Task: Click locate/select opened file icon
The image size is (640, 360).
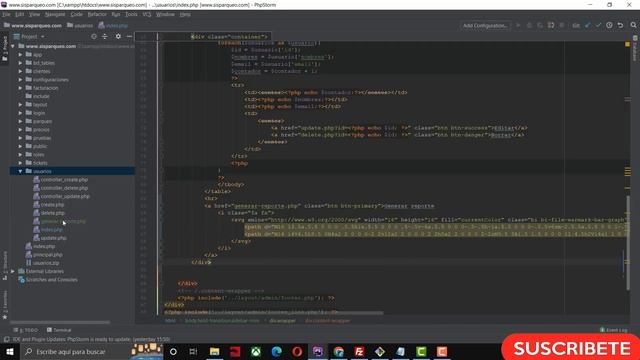Action: pos(94,36)
